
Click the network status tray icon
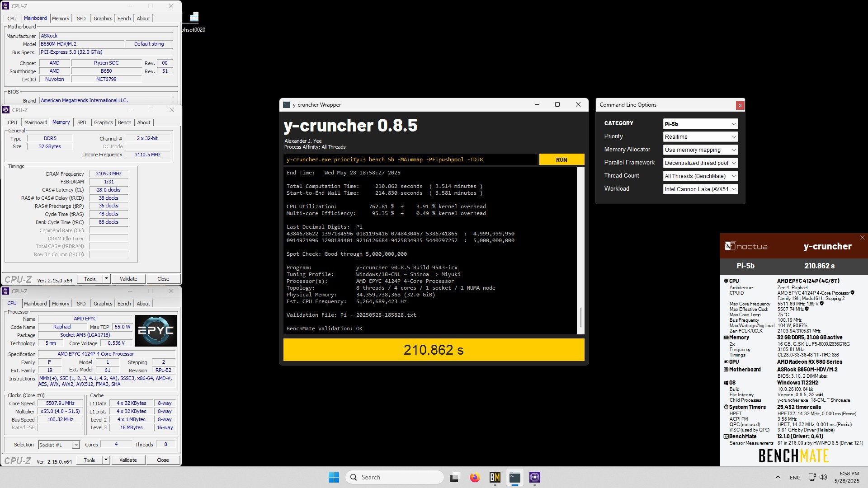coord(812,477)
